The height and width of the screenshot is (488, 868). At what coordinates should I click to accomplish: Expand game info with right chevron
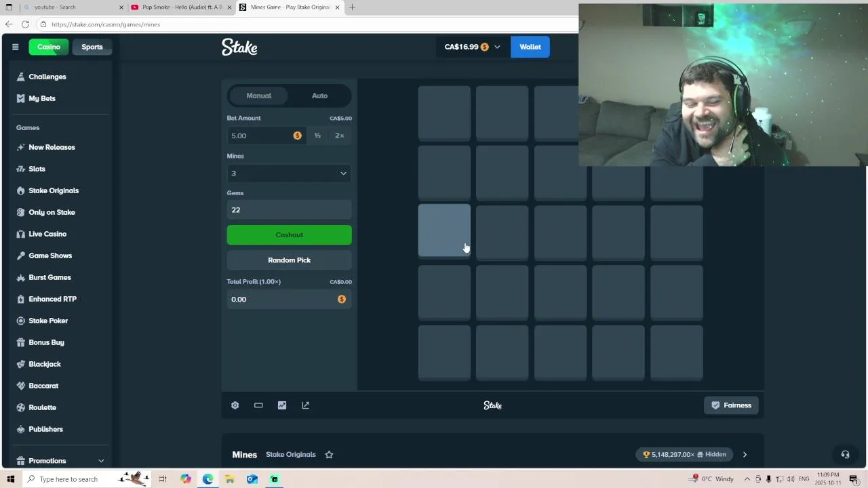coord(745,455)
